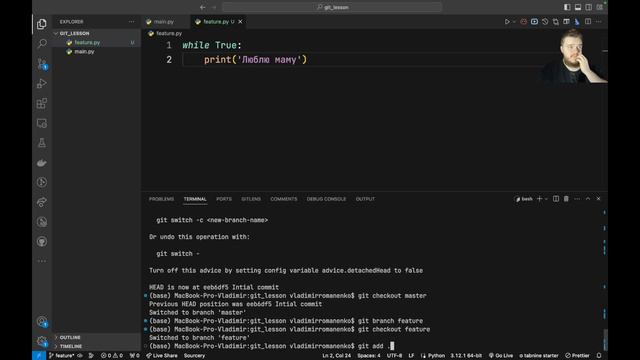This screenshot has width=640, height=360.
Task: Start Live Share from the status bar
Action: [162, 356]
